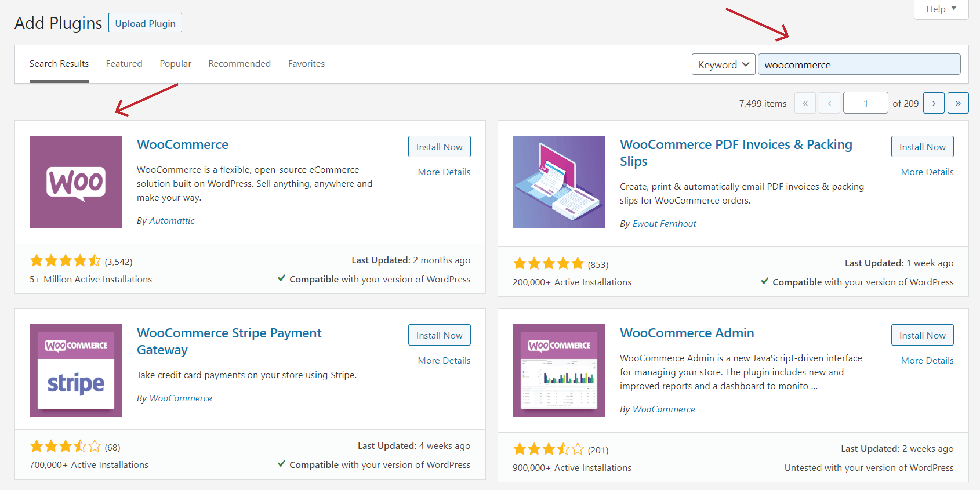Click the first page pagination arrow
Screen dimensions: 980x490
point(805,103)
